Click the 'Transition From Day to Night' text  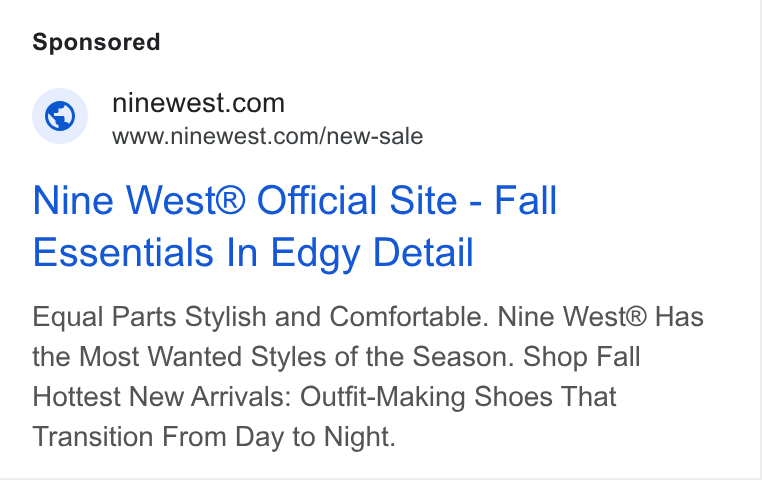pyautogui.click(x=214, y=437)
